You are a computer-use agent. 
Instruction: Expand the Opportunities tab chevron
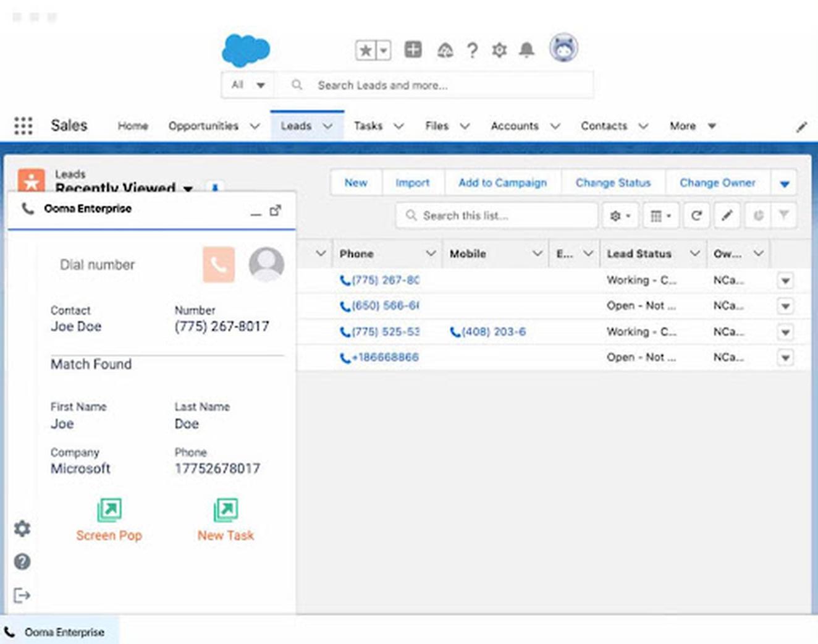(255, 126)
